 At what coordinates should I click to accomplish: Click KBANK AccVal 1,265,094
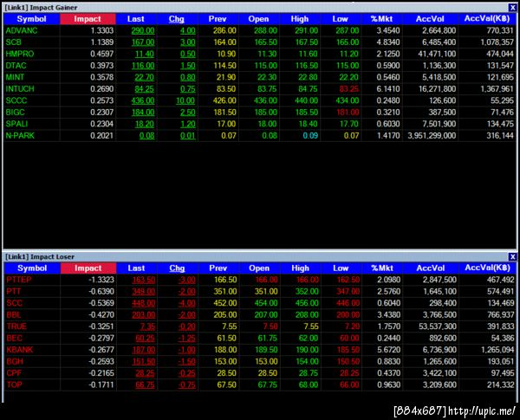point(497,350)
